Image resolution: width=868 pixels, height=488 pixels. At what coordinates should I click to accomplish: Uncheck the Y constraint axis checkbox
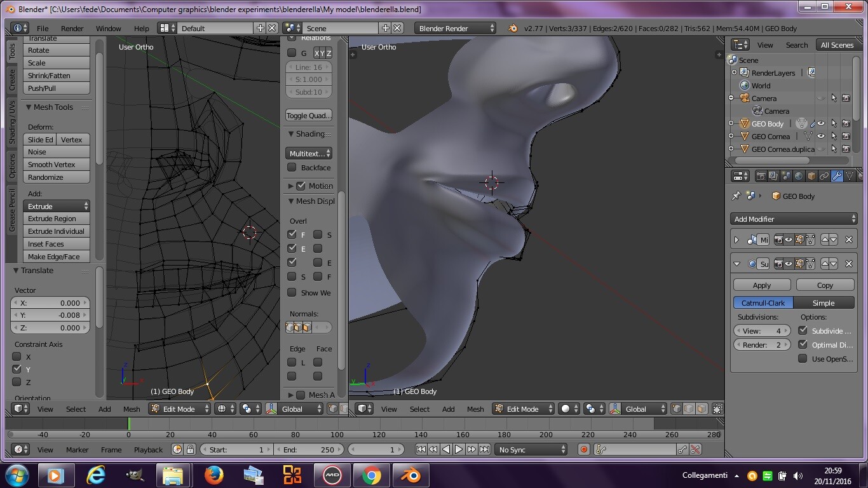[x=17, y=369]
